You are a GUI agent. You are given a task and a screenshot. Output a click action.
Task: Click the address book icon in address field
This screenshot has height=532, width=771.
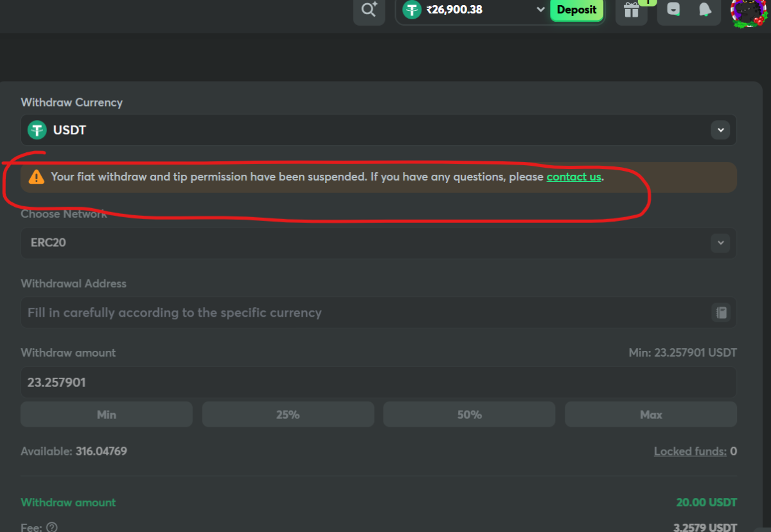[721, 313]
